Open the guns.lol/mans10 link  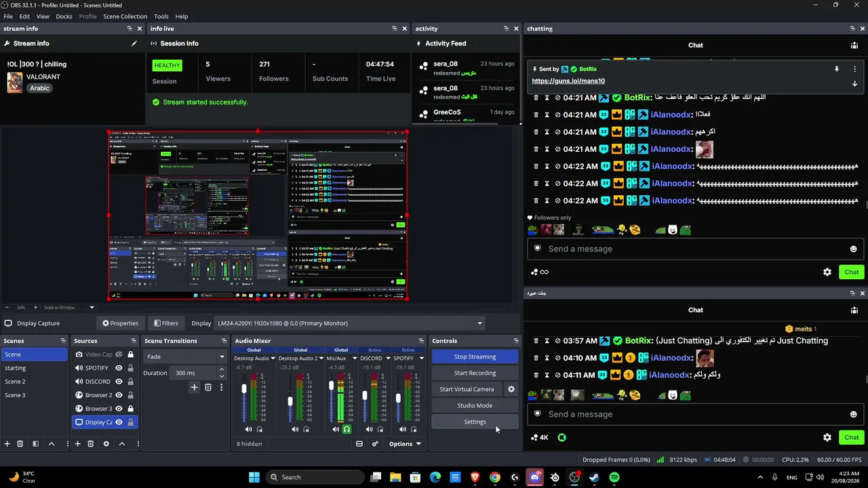click(x=568, y=81)
